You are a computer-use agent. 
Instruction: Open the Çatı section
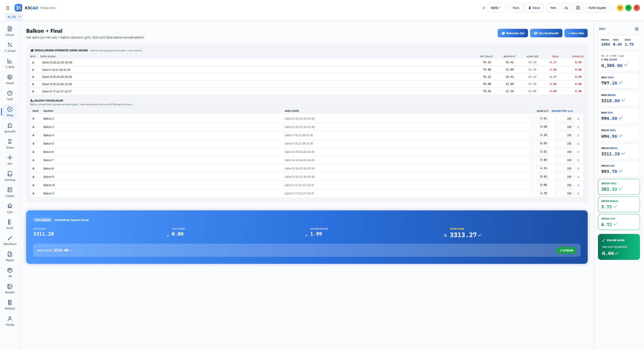coord(10,208)
